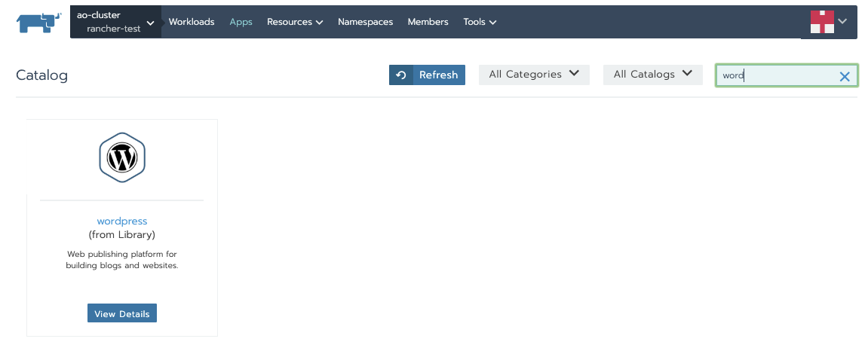This screenshot has width=868, height=351.
Task: Go to the Workloads menu item
Action: (x=192, y=22)
